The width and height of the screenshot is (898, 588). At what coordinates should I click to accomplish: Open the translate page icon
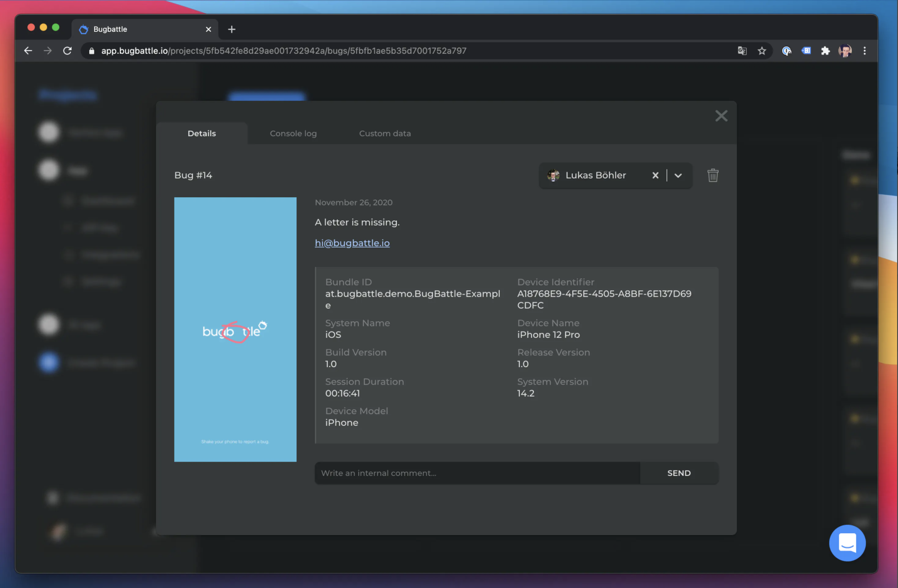742,51
